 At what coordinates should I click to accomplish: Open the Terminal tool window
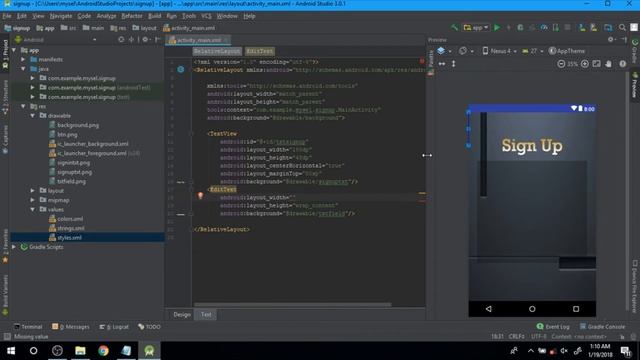[x=28, y=327]
